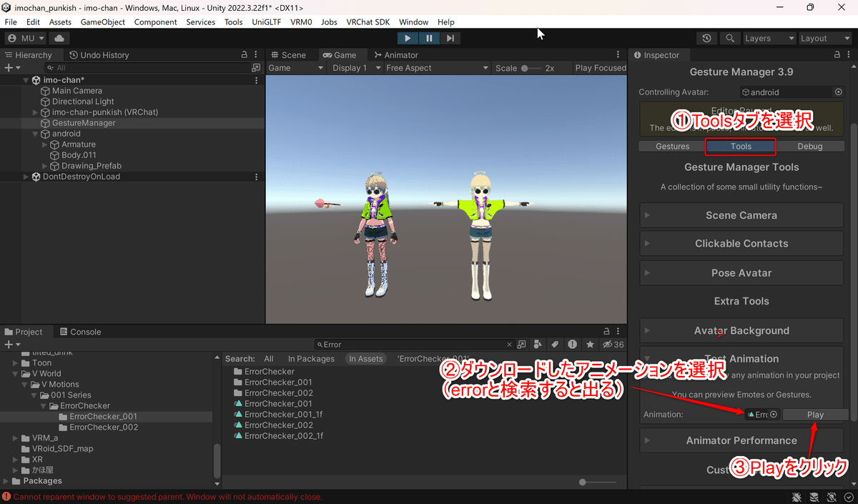
Task: Clear the Error search with the X icon
Action: 509,344
